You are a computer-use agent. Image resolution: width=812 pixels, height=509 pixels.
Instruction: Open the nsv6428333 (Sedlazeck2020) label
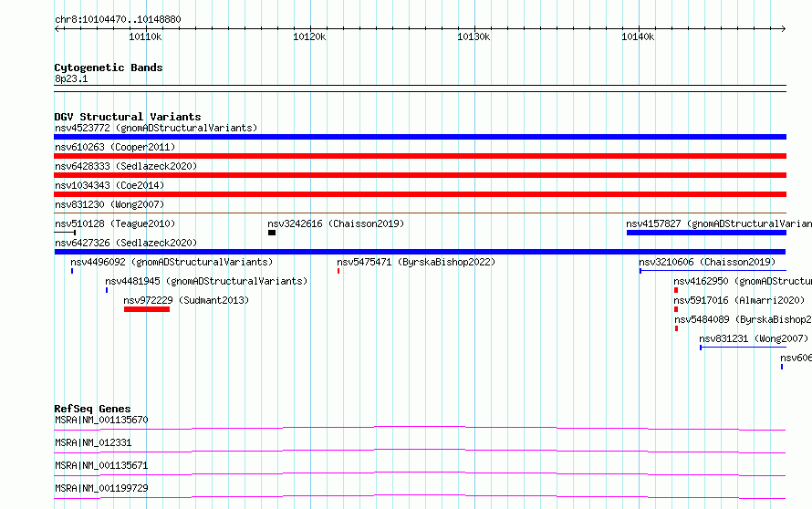click(x=126, y=166)
